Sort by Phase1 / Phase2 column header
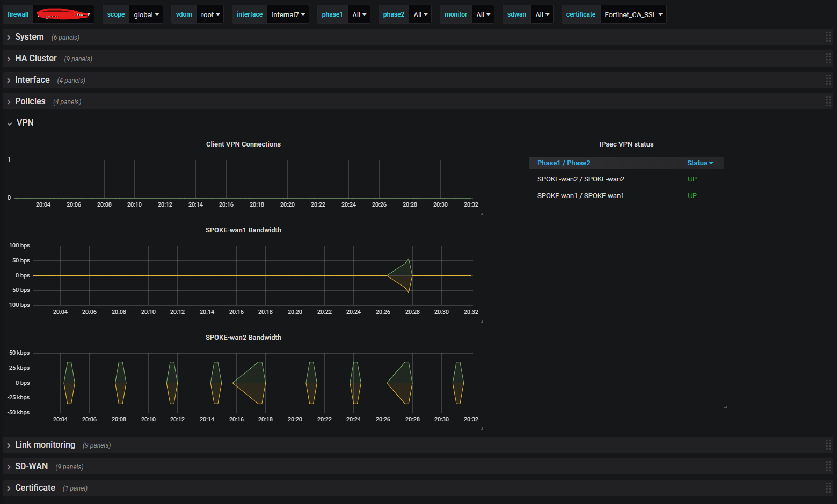The height and width of the screenshot is (504, 837). [563, 163]
